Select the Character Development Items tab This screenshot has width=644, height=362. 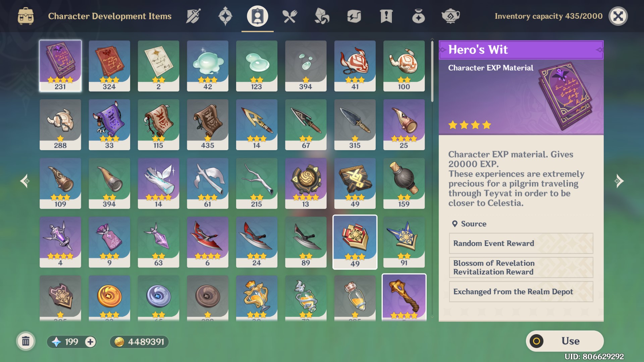[x=257, y=16]
